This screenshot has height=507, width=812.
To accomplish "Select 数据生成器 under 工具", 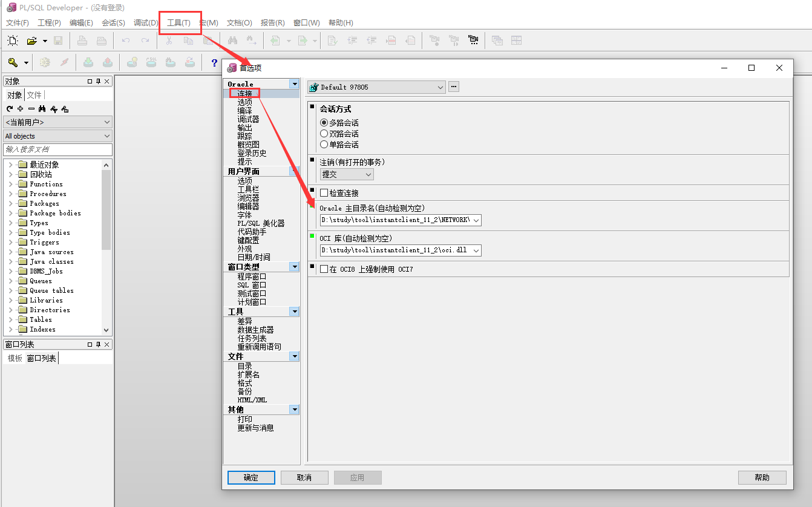I will 255,330.
